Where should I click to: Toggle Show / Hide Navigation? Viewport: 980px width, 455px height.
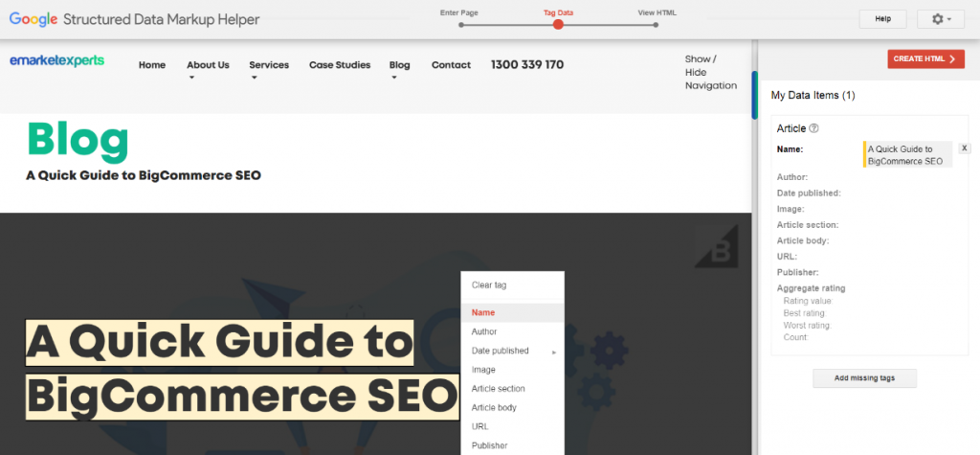pos(710,73)
